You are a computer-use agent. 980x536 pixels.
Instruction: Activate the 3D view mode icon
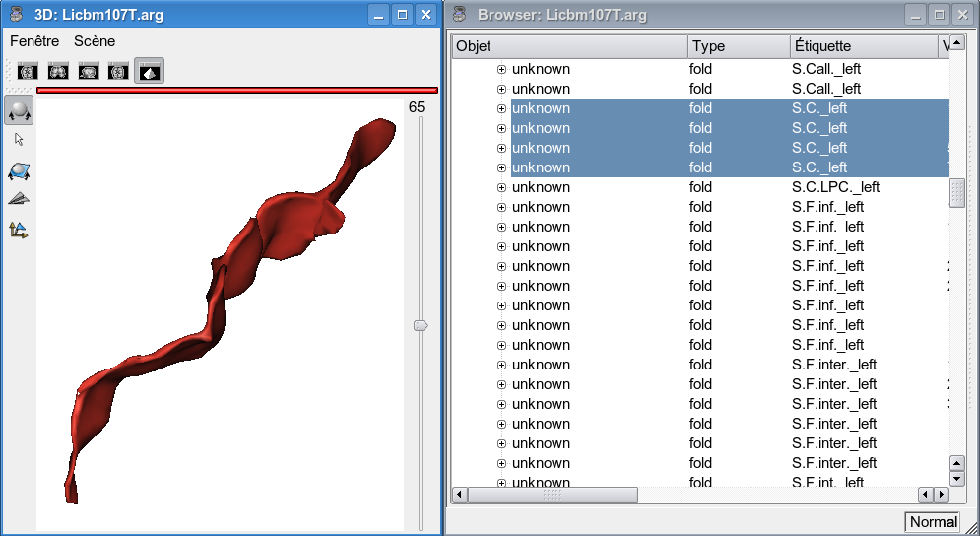pos(150,71)
